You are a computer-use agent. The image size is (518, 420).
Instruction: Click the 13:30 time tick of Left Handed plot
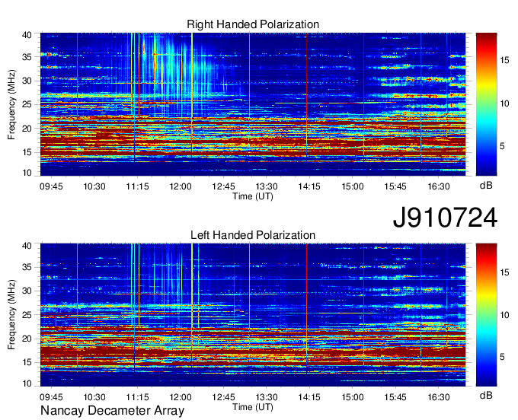point(267,397)
